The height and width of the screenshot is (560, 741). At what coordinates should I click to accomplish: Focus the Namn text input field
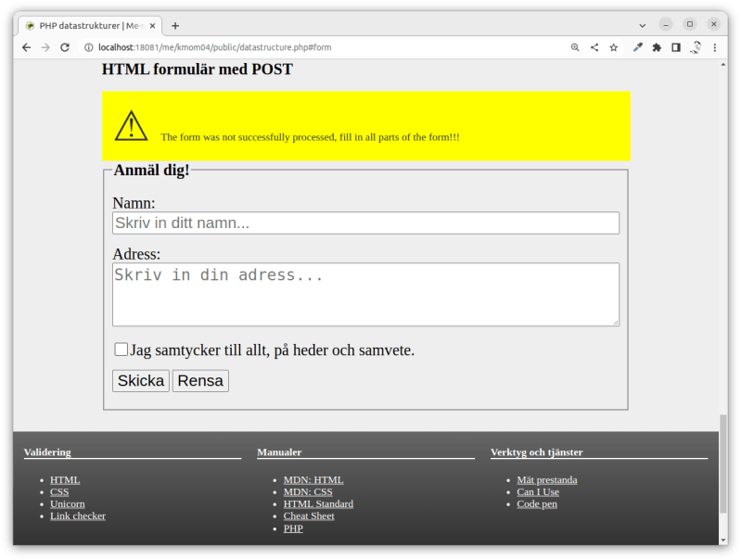(365, 223)
